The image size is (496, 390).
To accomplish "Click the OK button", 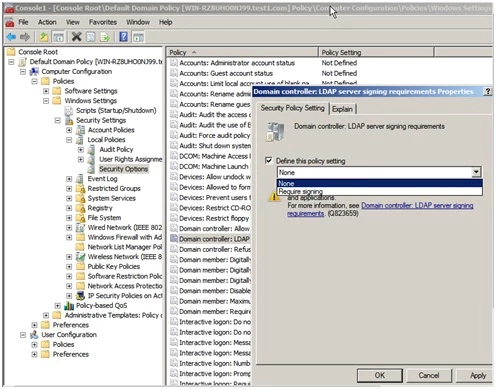I will point(380,375).
